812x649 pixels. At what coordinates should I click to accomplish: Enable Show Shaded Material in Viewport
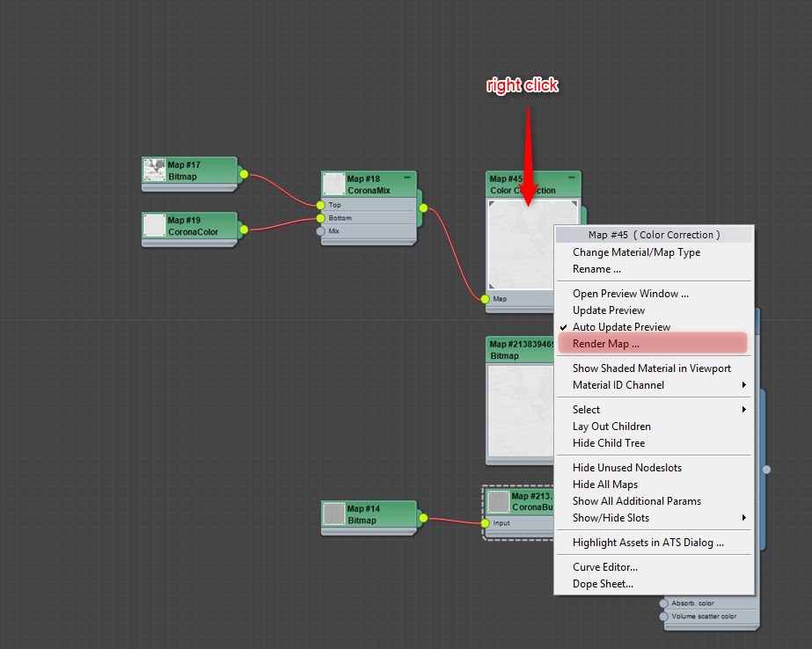coord(651,368)
